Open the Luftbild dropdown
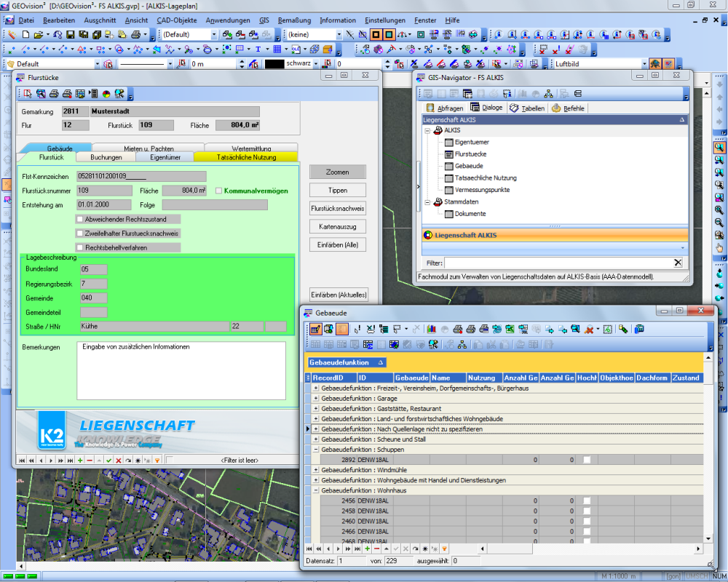 tap(644, 64)
